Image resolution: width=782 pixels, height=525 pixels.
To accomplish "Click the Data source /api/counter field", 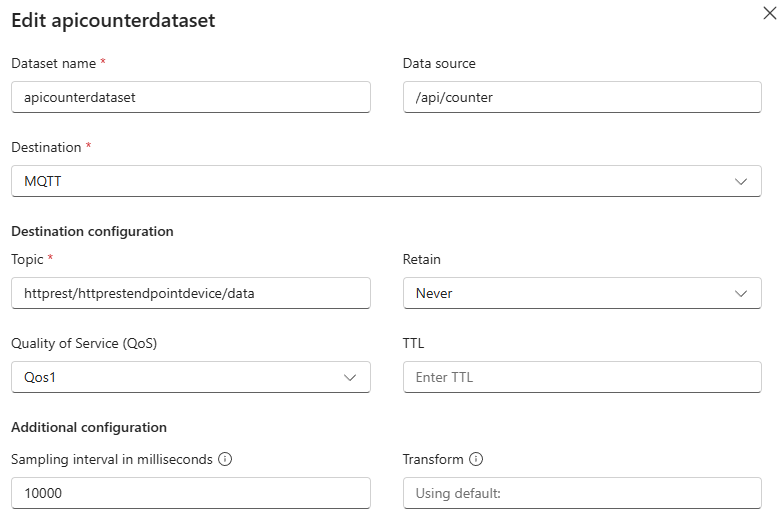I will click(582, 98).
